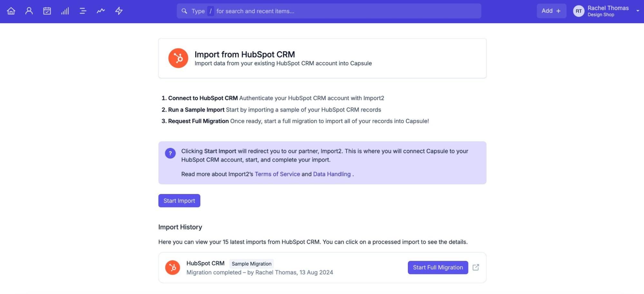Click the HubSpot logo in import history row
This screenshot has width=644, height=294.
click(173, 268)
